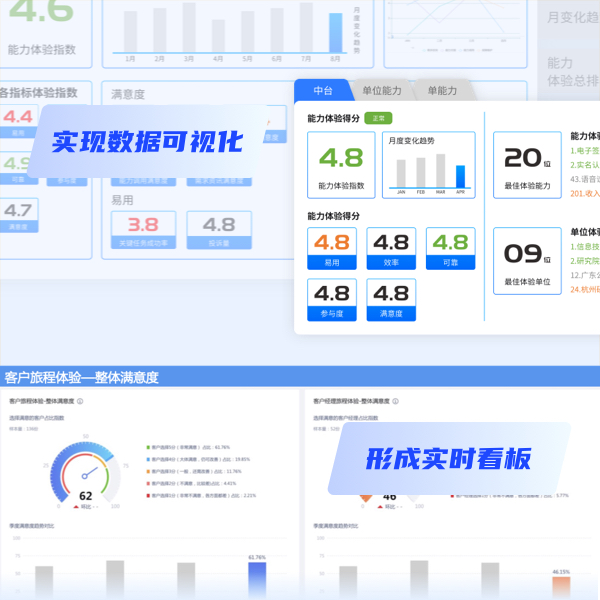Select the 4.8 满意度 tile in 中台 panel

point(391,300)
